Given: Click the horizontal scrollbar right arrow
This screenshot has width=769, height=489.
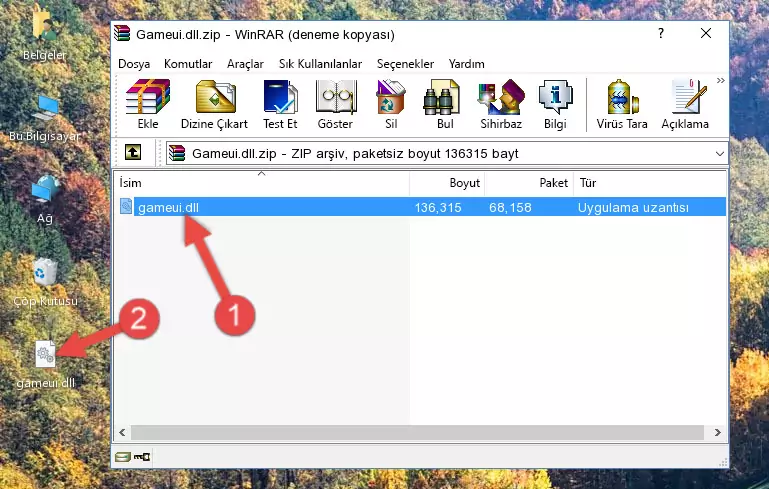Looking at the screenshot, I should pyautogui.click(x=718, y=433).
